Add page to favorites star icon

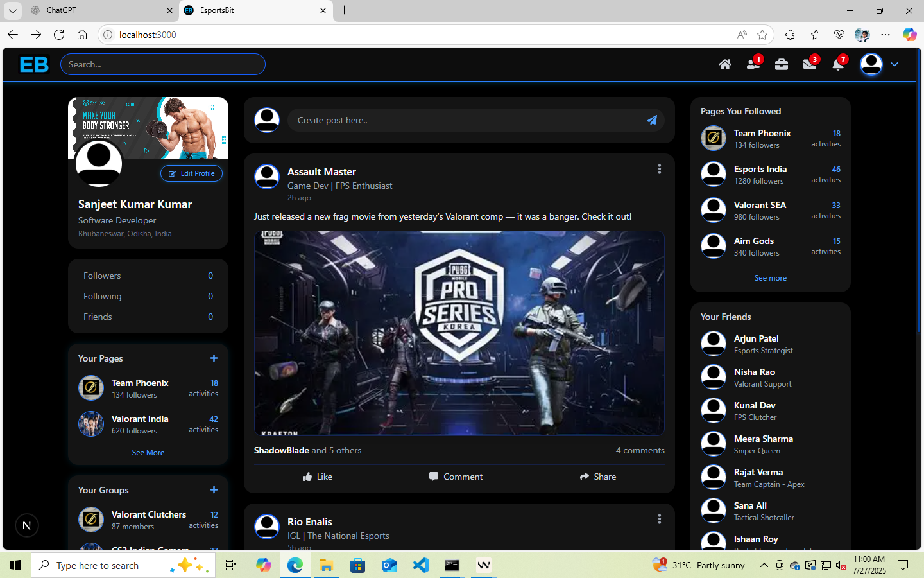tap(762, 35)
